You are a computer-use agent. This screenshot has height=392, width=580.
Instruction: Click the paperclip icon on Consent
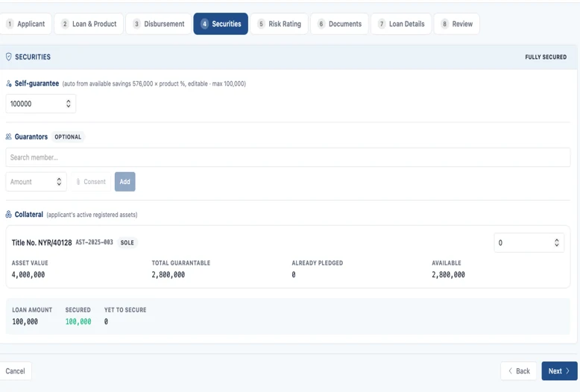[78, 182]
